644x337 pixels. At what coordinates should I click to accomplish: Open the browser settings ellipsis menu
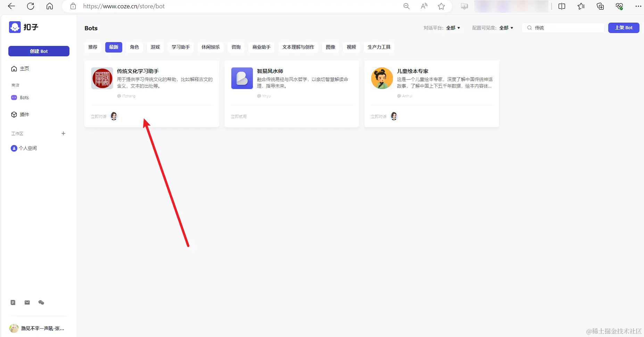pyautogui.click(x=638, y=6)
